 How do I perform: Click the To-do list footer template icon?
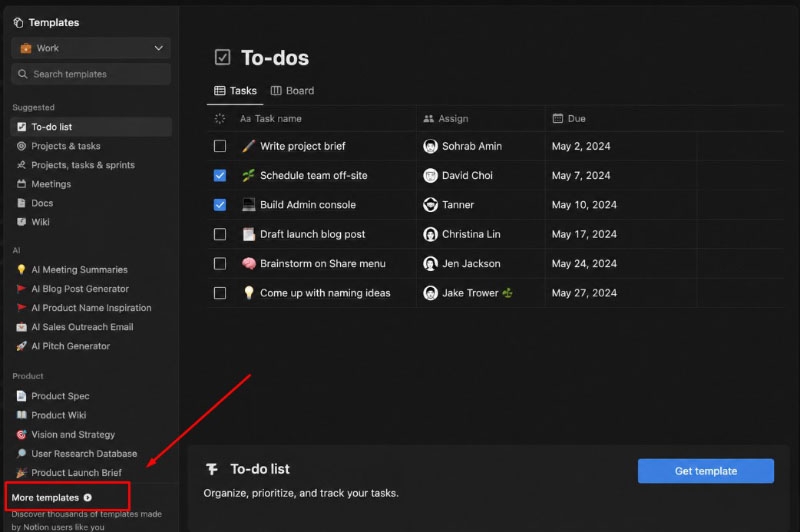click(x=212, y=469)
